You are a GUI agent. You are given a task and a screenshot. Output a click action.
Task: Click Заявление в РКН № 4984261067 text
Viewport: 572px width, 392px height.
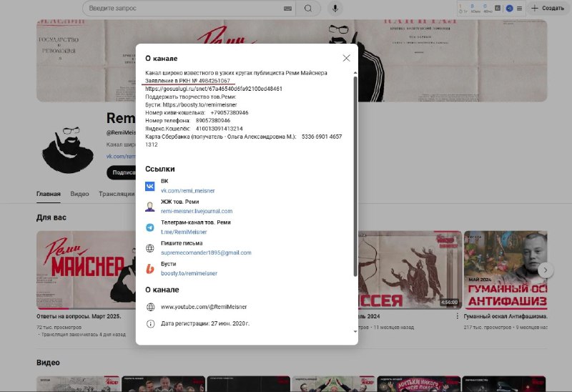click(187, 81)
